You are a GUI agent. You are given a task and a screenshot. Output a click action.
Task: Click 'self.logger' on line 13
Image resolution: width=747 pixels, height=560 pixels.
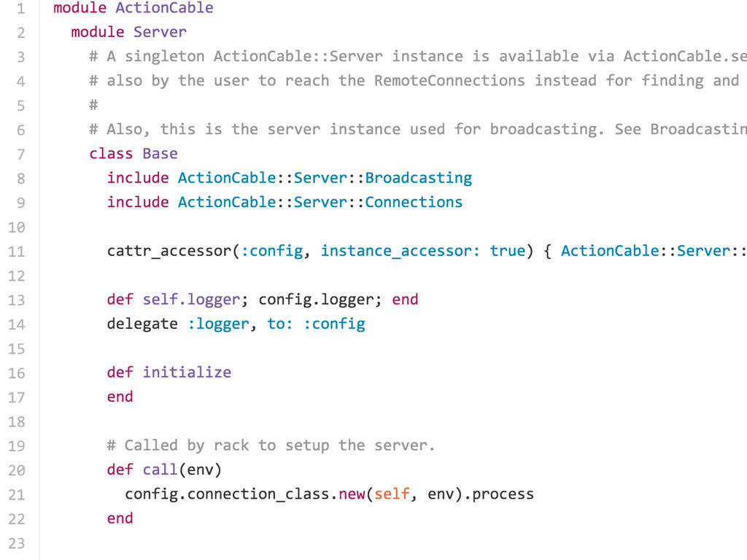pos(191,300)
